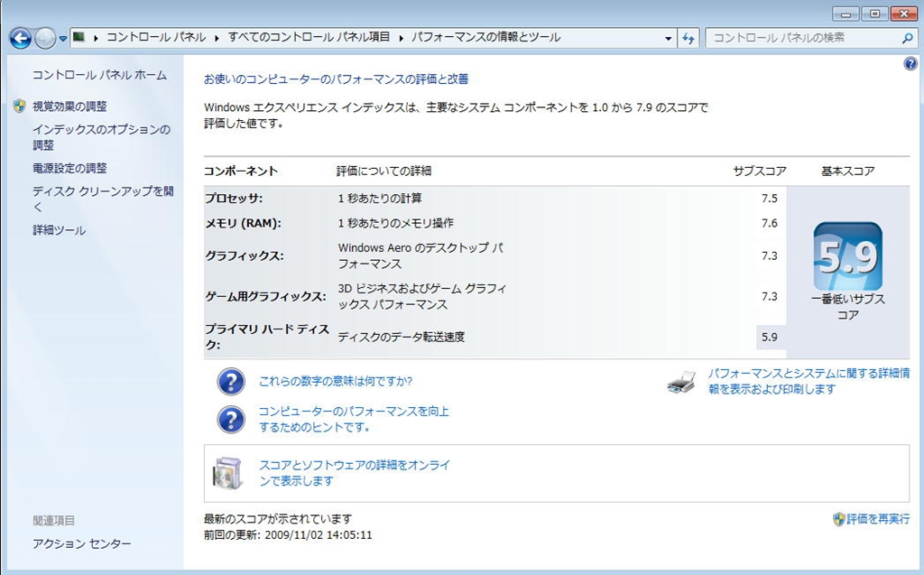The width and height of the screenshot is (924, 575).
Task: Click the 前回の更新 timestamp text
Action: coord(288,535)
